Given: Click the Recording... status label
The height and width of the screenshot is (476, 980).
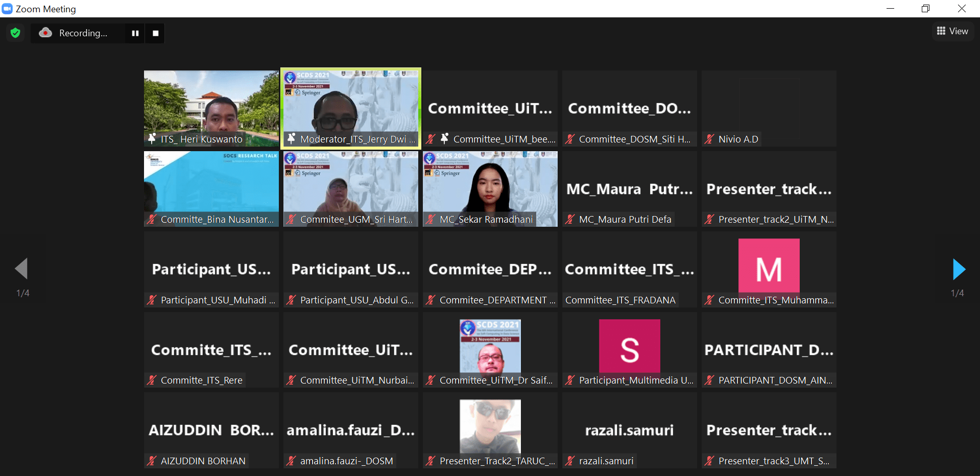Looking at the screenshot, I should coord(83,33).
